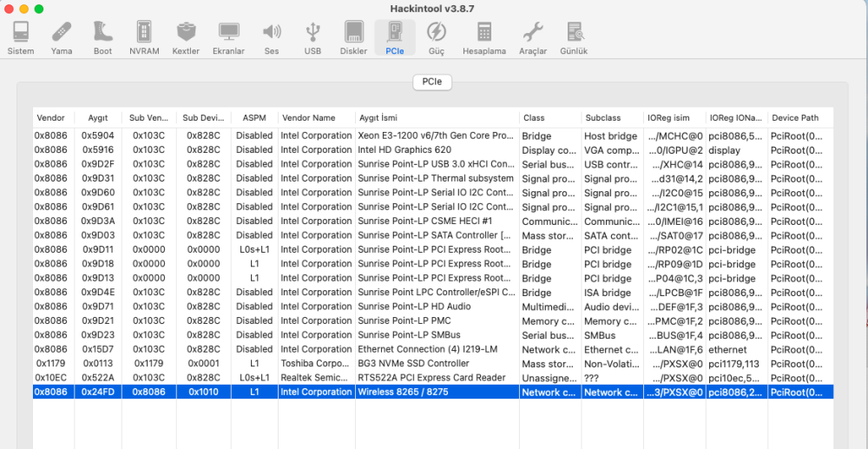The height and width of the screenshot is (449, 868).
Task: Sort by the Sub Devi... column header
Action: 204,118
